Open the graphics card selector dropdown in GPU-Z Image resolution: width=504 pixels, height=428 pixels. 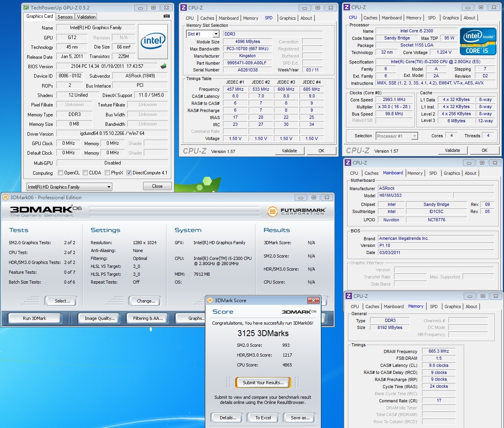tap(69, 187)
